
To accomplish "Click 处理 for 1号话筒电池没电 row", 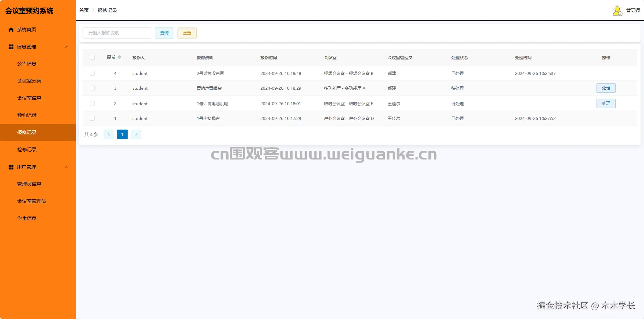I will pyautogui.click(x=606, y=103).
